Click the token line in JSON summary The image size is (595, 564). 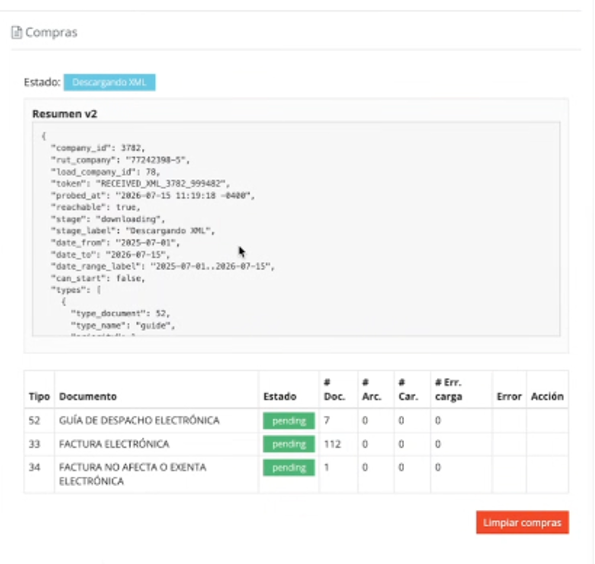140,184
